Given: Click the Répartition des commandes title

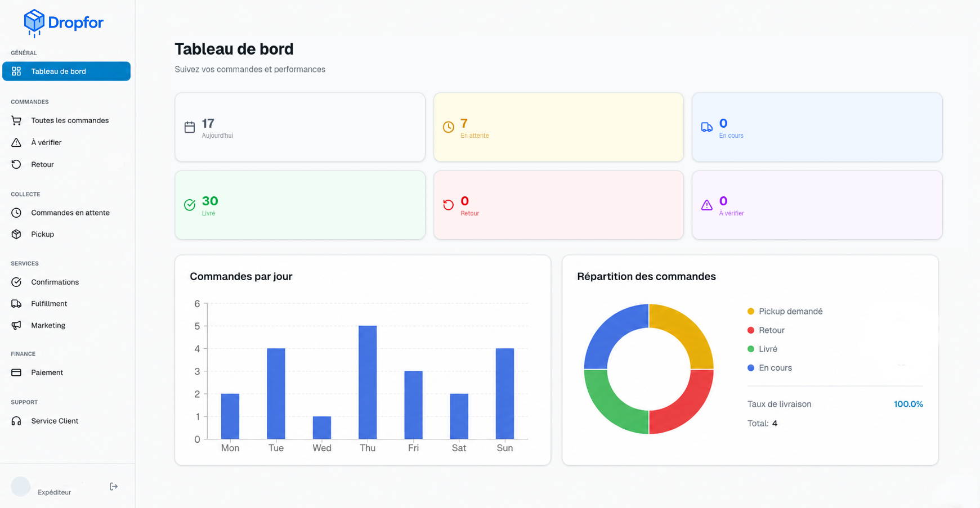Looking at the screenshot, I should click(646, 276).
